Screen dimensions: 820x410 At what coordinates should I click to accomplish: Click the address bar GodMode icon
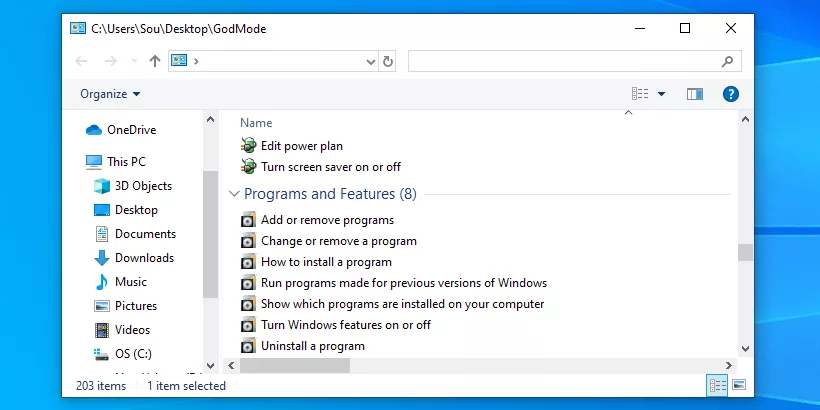(179, 61)
